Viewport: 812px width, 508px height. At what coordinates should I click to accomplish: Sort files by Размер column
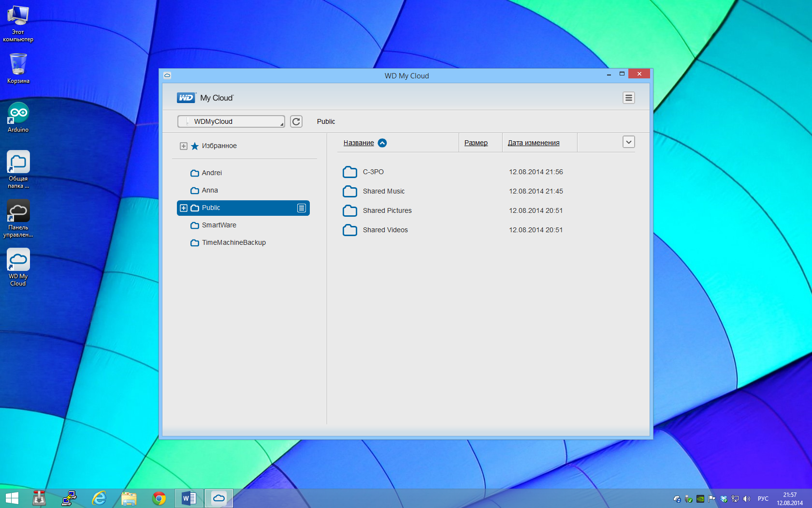(476, 143)
